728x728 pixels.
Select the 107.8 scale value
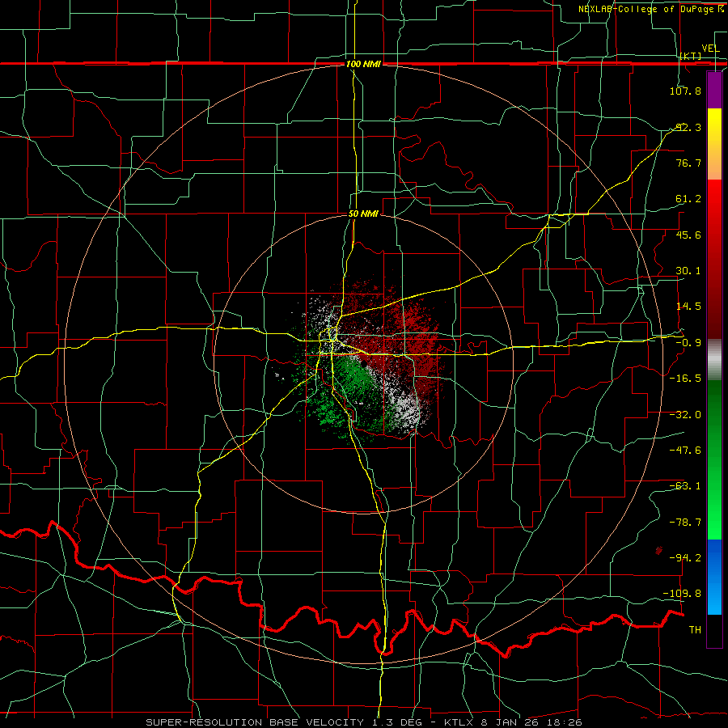pyautogui.click(x=685, y=91)
